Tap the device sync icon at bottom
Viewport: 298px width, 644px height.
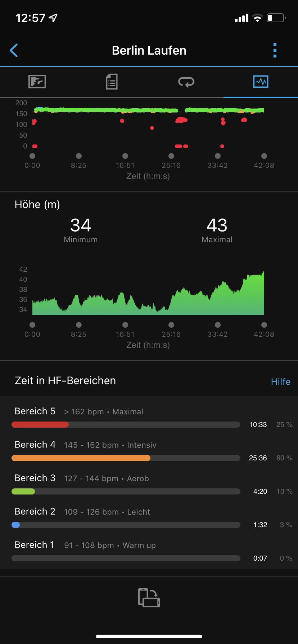[x=149, y=598]
